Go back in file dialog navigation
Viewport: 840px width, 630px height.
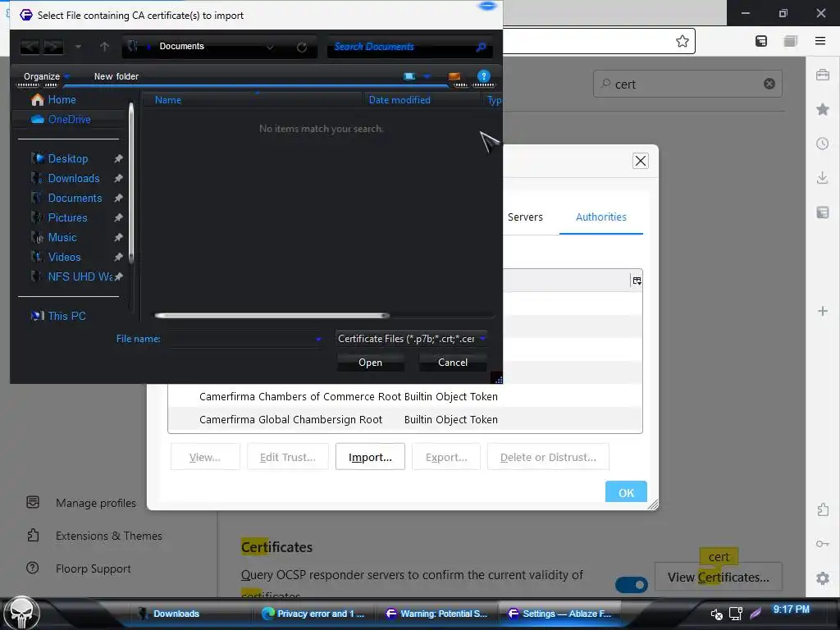tap(30, 47)
